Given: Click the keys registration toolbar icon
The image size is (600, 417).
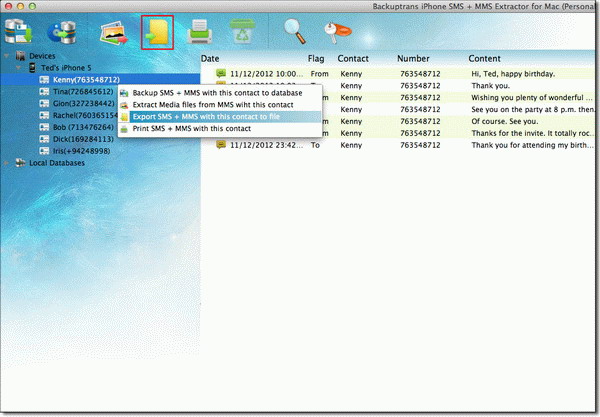Looking at the screenshot, I should (338, 32).
